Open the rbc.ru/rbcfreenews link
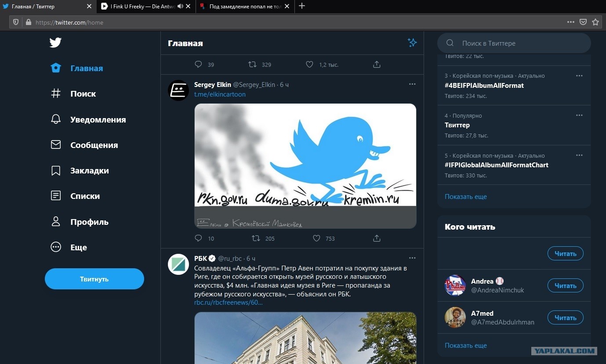Screen dimensions: 606x364 coord(229,303)
